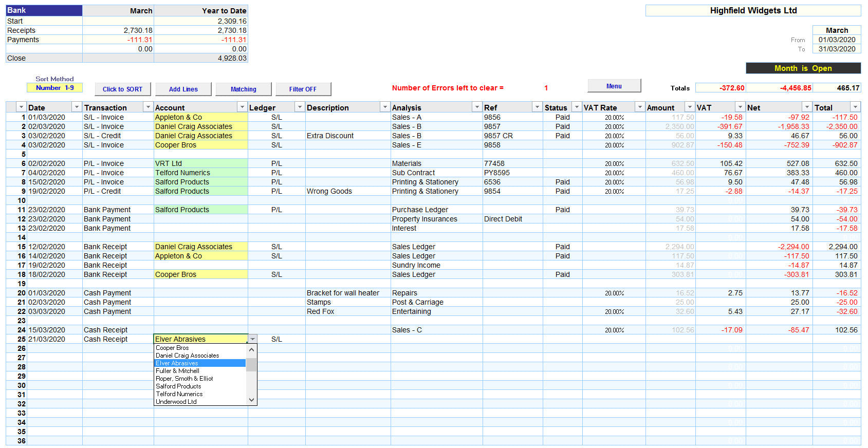Select the From date 01/03/2020 field
868x448 pixels.
837,40
